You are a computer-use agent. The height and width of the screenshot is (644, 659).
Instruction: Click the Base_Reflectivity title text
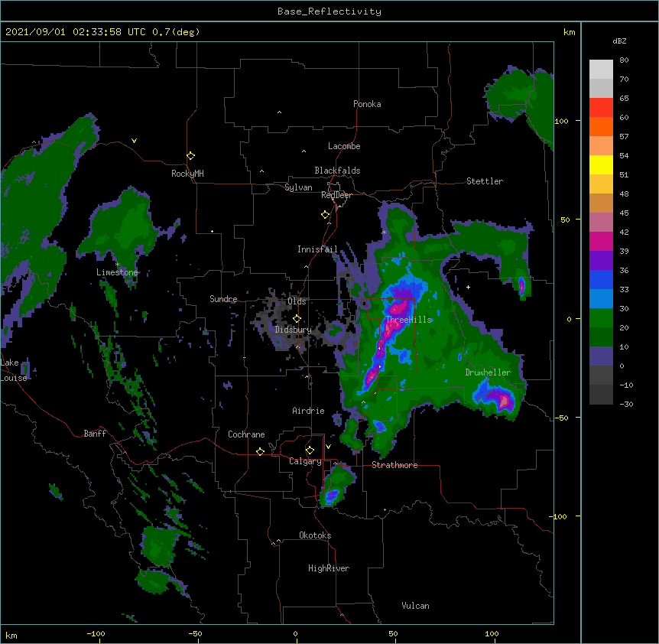point(329,11)
